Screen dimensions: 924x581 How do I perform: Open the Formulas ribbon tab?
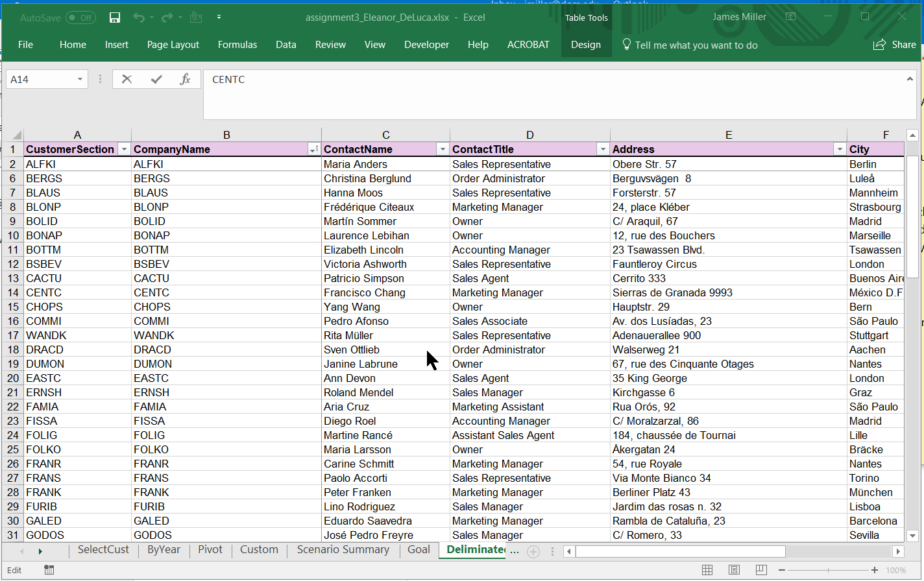pyautogui.click(x=237, y=45)
